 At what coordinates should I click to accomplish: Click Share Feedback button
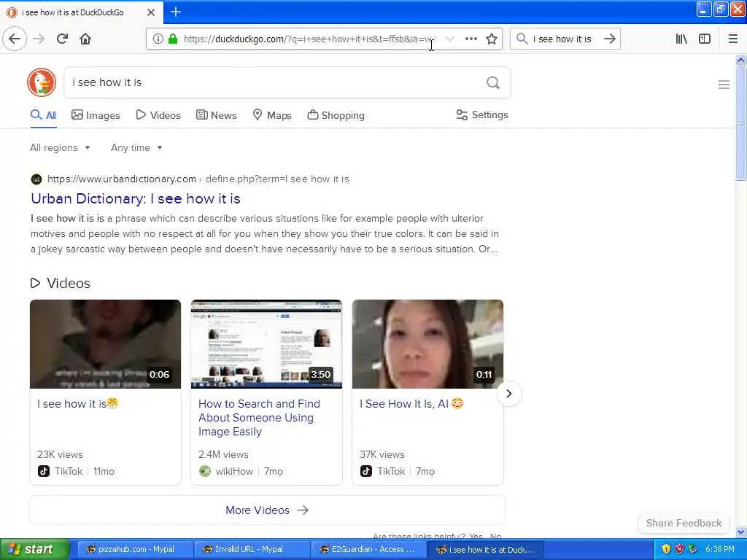684,523
